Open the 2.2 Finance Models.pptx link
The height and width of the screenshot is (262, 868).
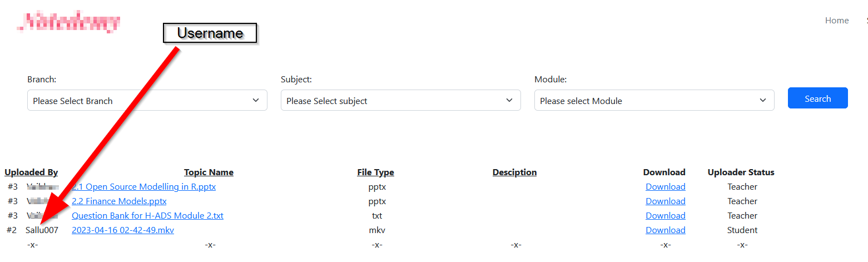coord(119,201)
